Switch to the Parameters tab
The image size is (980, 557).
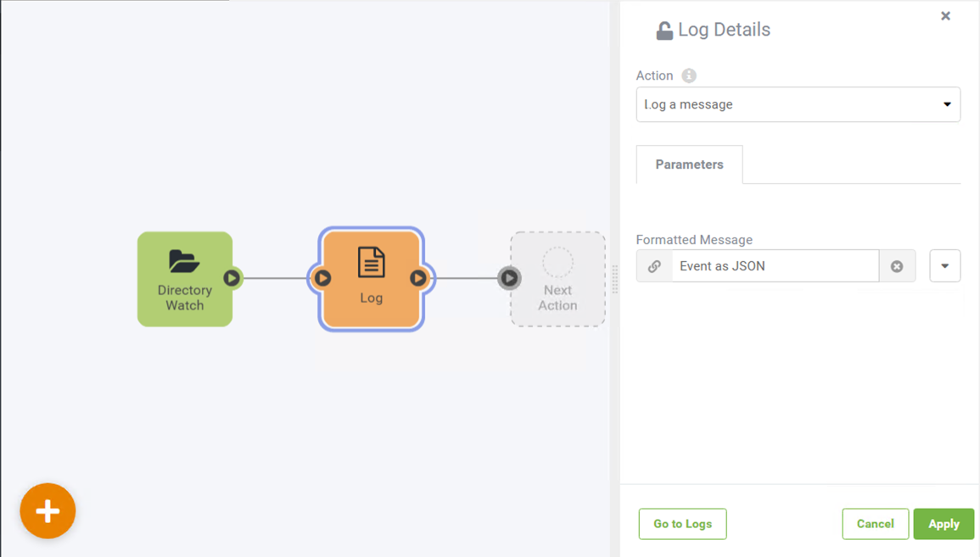689,164
